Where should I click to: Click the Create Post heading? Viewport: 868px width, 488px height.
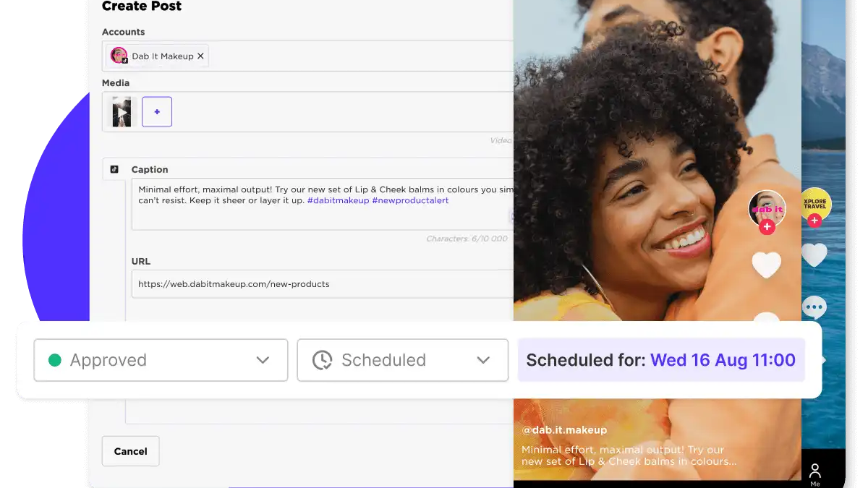[x=142, y=7]
